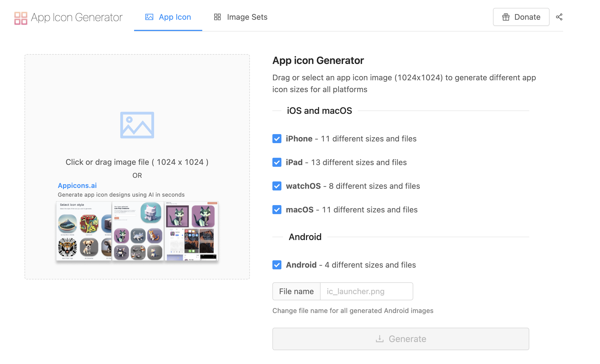Switch to the App Icon tab
The height and width of the screenshot is (364, 600).
coord(168,17)
